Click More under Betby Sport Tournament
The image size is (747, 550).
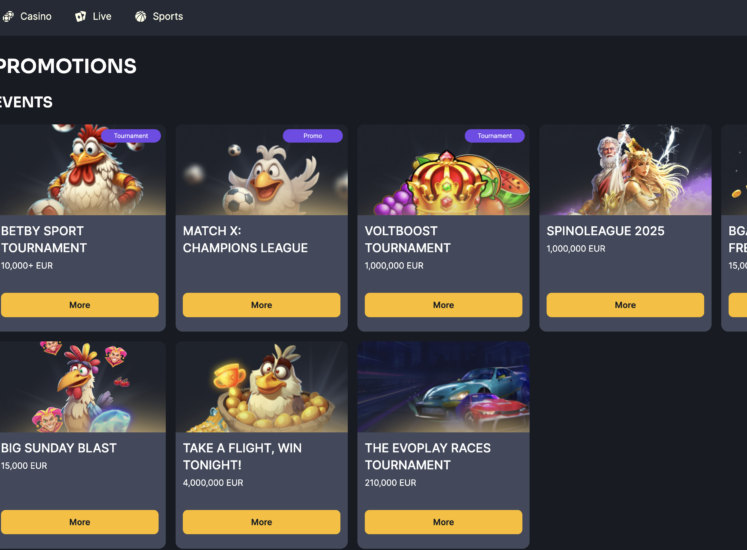point(80,305)
